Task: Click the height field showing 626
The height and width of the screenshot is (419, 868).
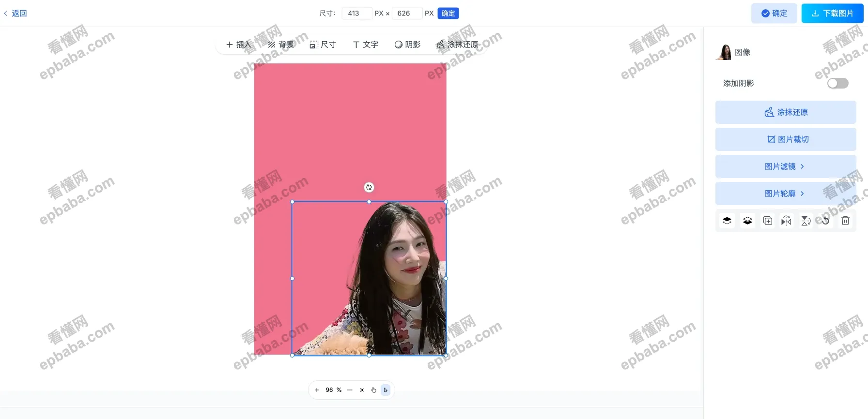Action: pyautogui.click(x=407, y=13)
